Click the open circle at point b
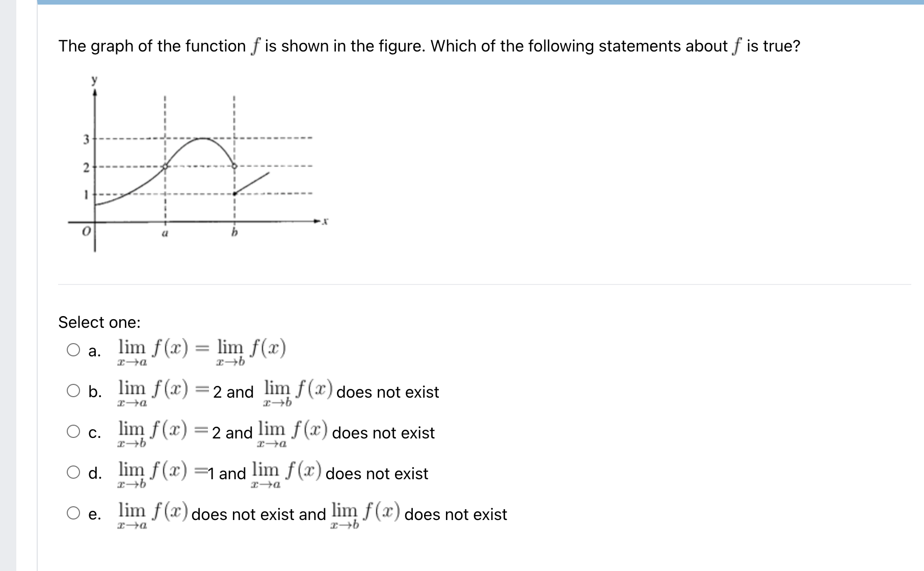This screenshot has width=924, height=571. tap(234, 166)
